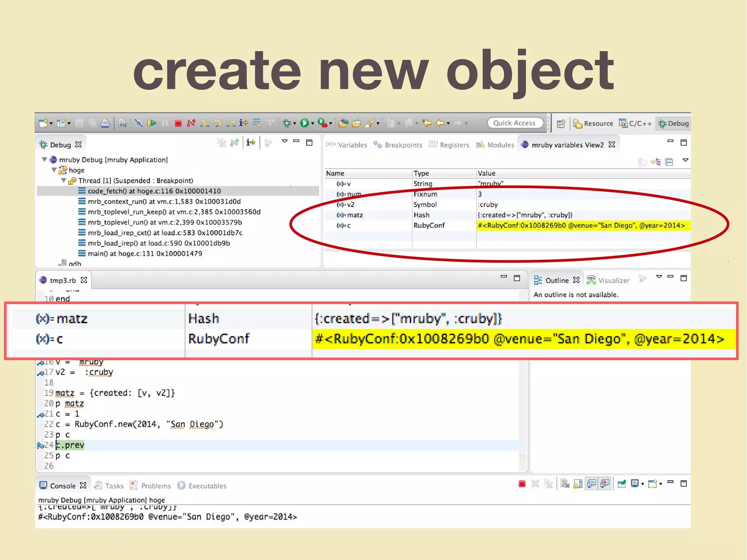Collapse the Thread [1] node
This screenshot has width=747, height=560.
(63, 180)
